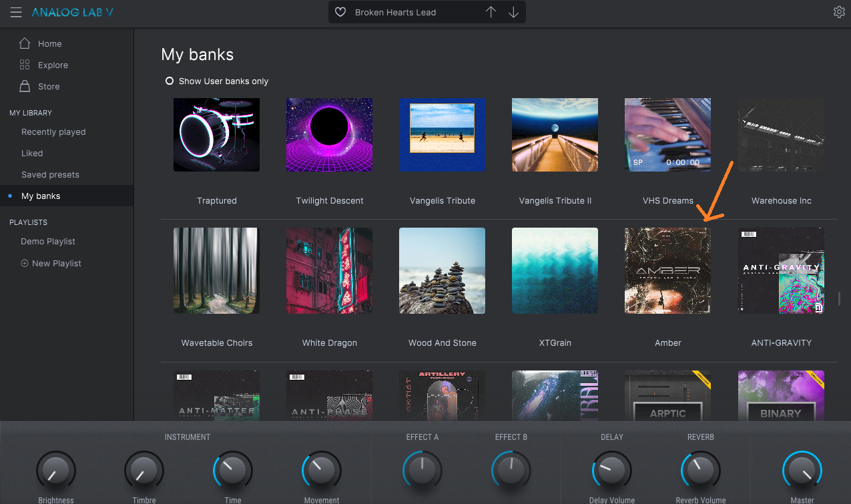Go to previous preset with up arrow
Viewport: 851px width, 504px height.
[x=491, y=12]
